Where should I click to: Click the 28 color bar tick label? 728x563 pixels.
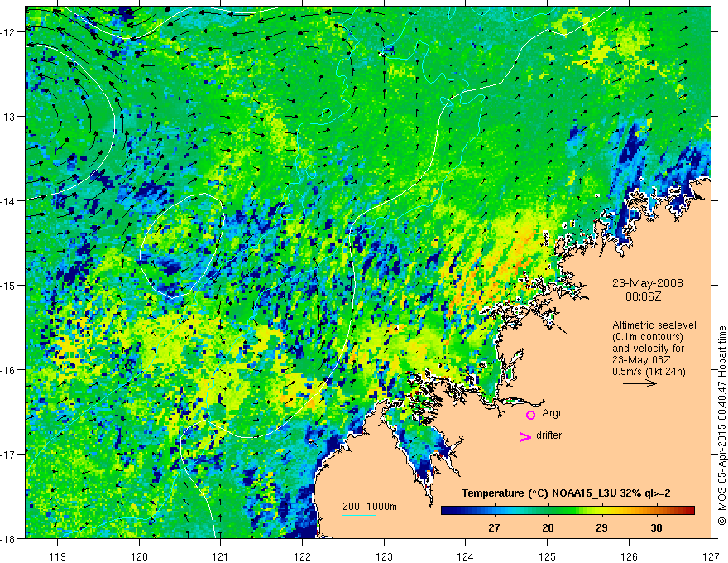[548, 527]
